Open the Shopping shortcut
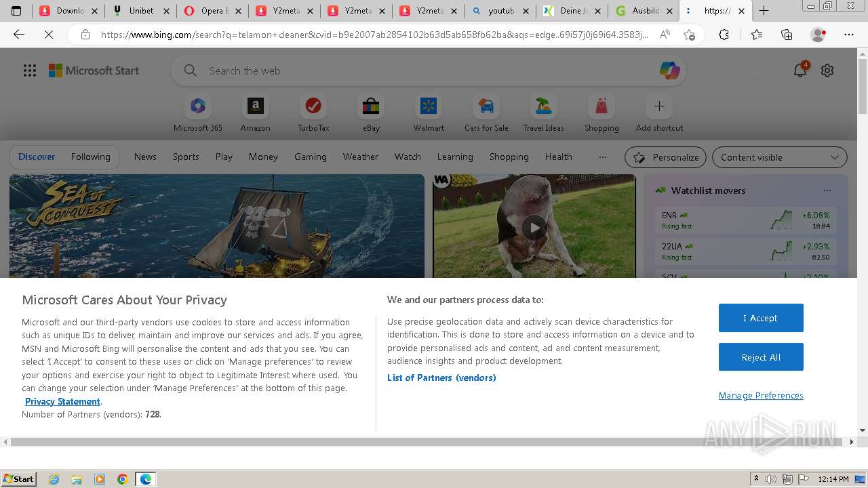This screenshot has height=488, width=868. [x=601, y=113]
